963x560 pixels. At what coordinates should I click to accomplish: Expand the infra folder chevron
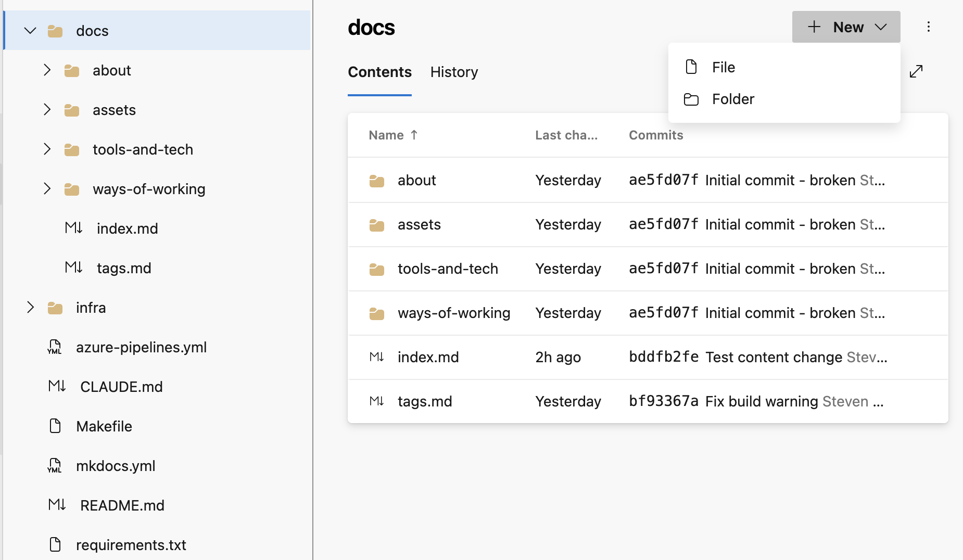30,308
